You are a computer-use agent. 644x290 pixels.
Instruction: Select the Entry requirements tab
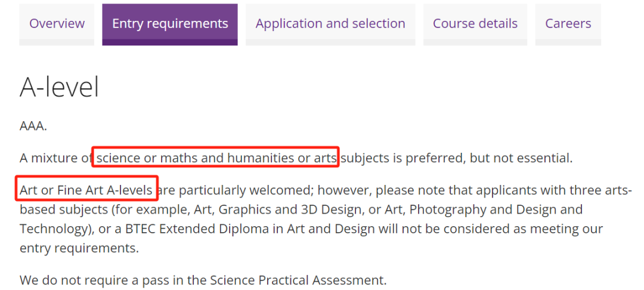170,24
